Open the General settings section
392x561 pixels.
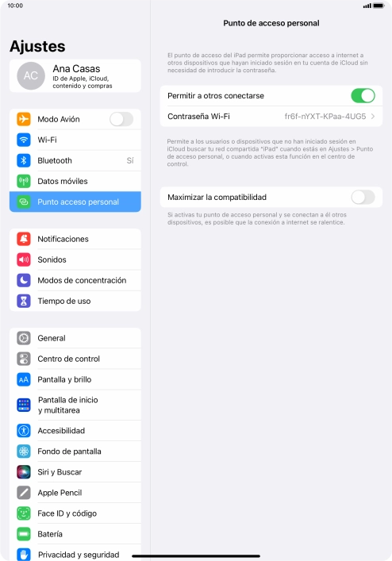pos(75,338)
